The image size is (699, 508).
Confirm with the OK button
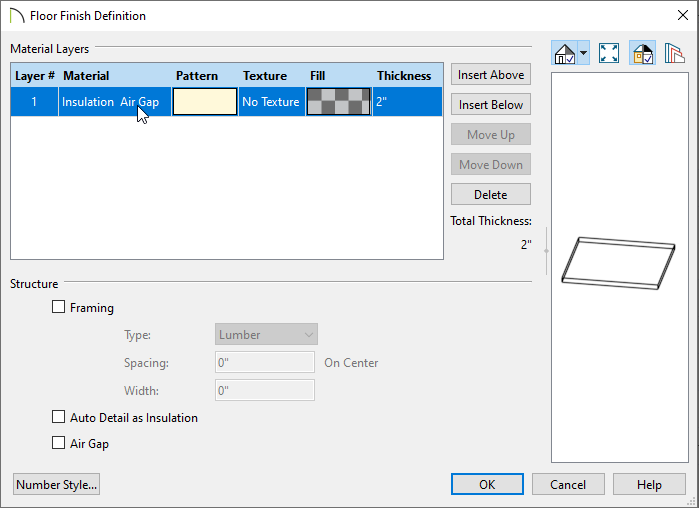[x=487, y=484]
